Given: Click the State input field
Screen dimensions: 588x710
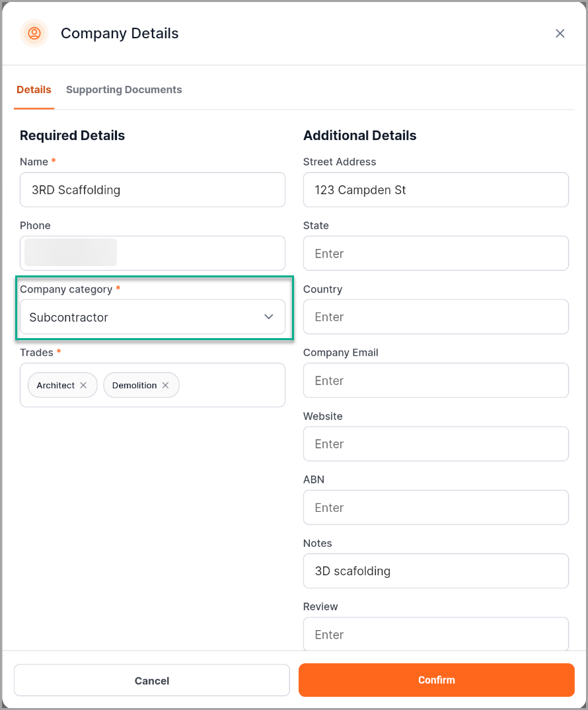Looking at the screenshot, I should [435, 254].
